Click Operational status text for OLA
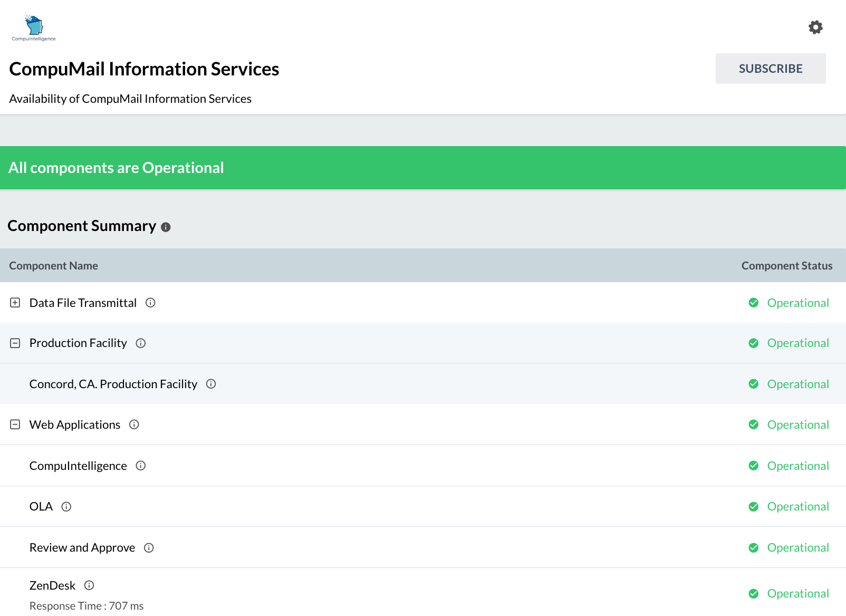Image resolution: width=846 pixels, height=616 pixels. 798,507
